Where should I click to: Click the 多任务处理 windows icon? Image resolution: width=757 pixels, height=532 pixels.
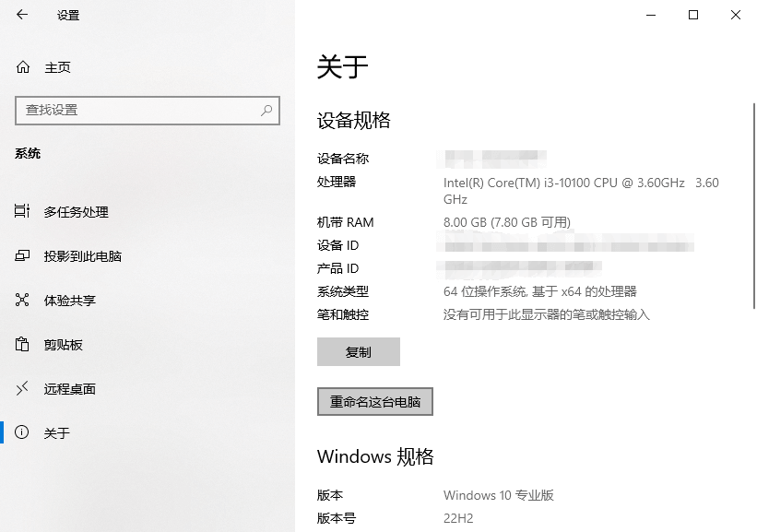[x=23, y=211]
